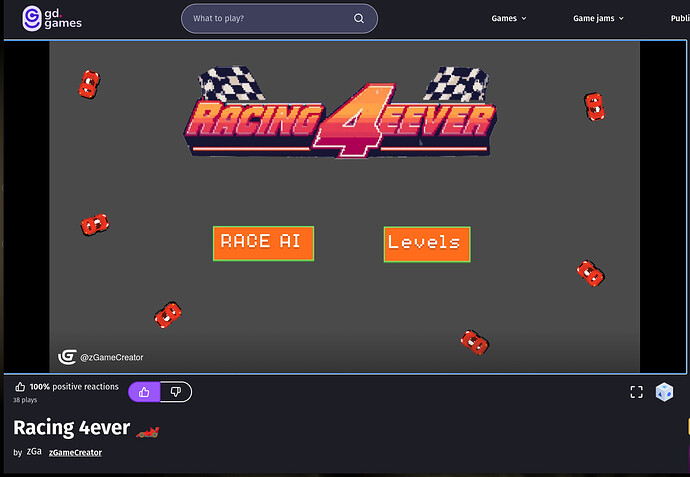
Task: Enter fullscreen mode
Action: click(636, 392)
